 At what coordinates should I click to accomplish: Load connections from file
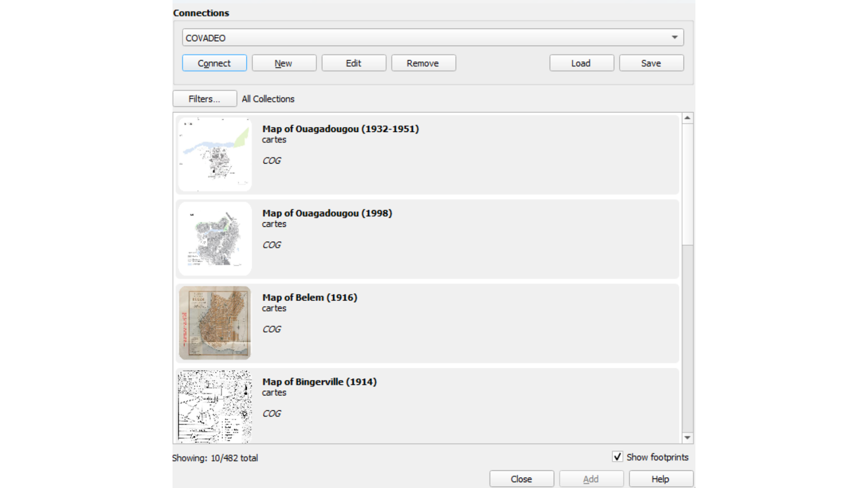(x=581, y=63)
